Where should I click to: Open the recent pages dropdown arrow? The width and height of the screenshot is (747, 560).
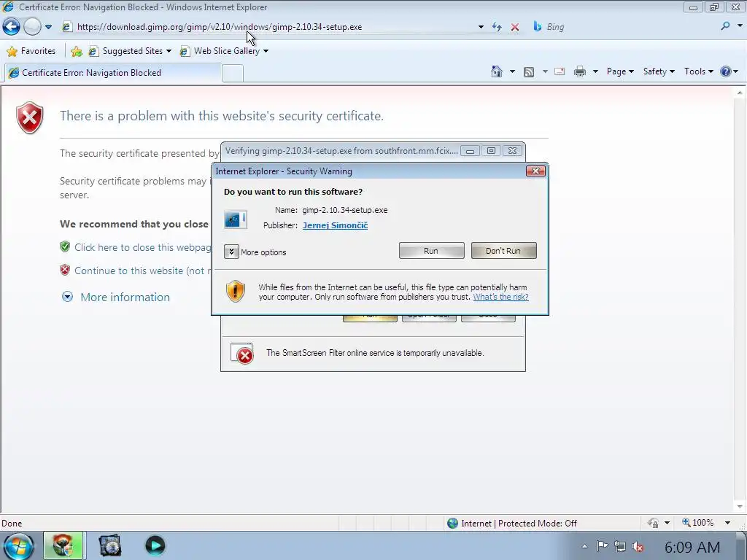[48, 27]
